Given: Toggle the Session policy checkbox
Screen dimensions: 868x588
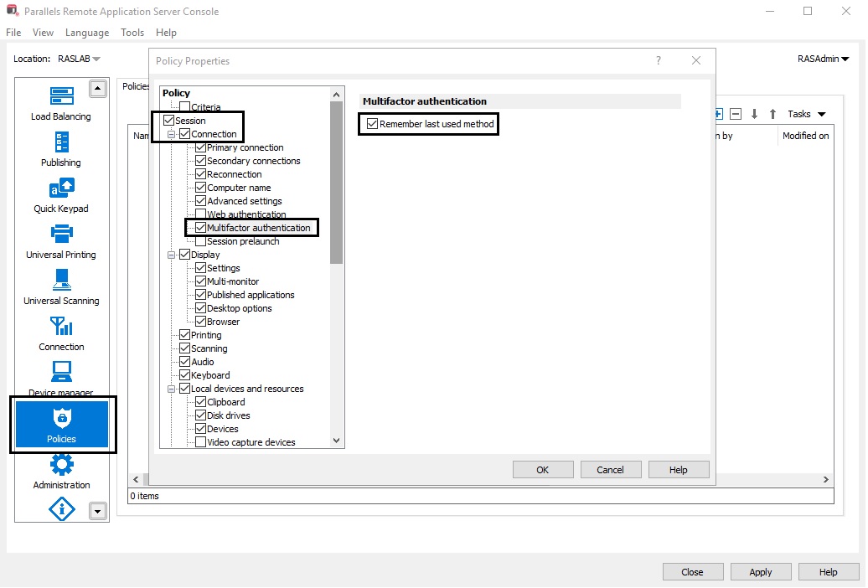Looking at the screenshot, I should (169, 120).
